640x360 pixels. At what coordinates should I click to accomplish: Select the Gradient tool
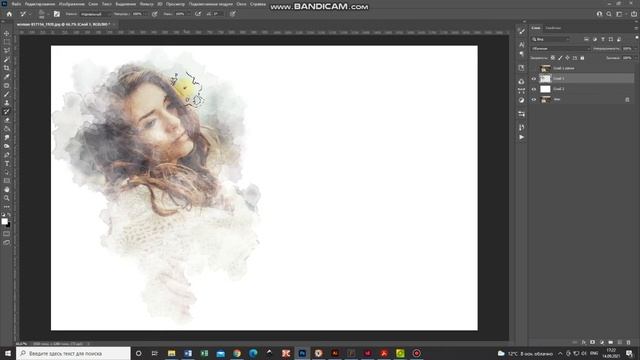pyautogui.click(x=7, y=129)
